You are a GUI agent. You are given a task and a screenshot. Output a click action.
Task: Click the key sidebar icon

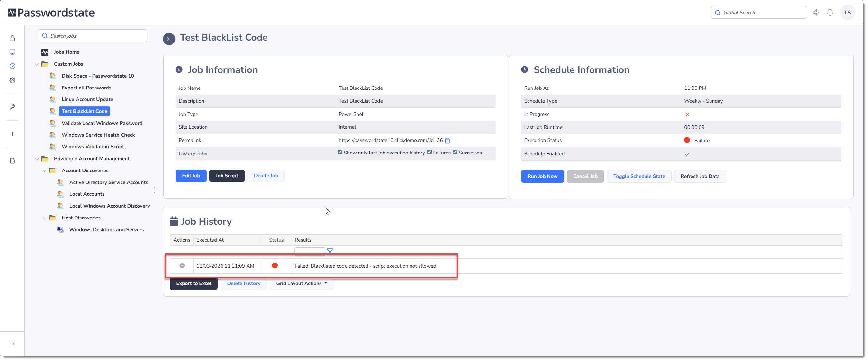tap(13, 107)
